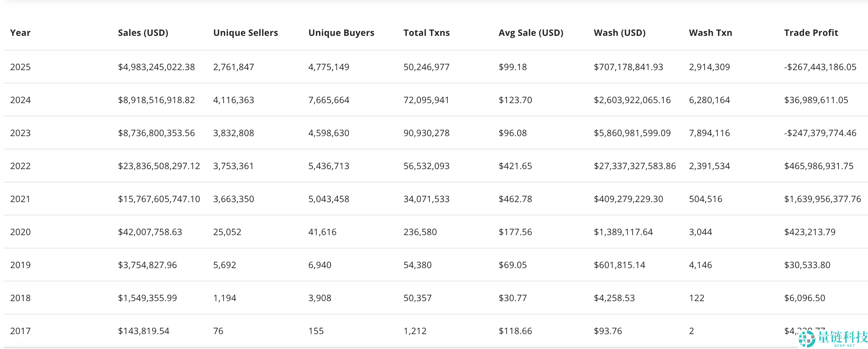Sort by Total Txns column header
The width and height of the screenshot is (868, 349).
point(426,33)
